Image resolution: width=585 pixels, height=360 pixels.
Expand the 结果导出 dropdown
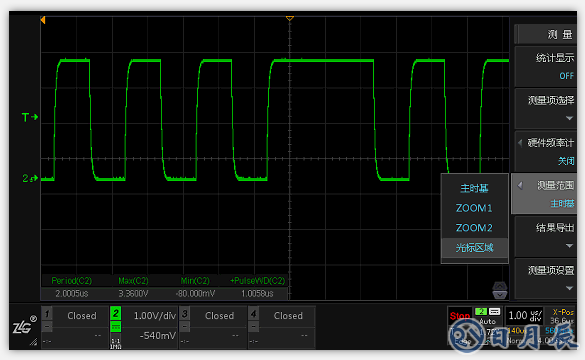[x=546, y=237]
